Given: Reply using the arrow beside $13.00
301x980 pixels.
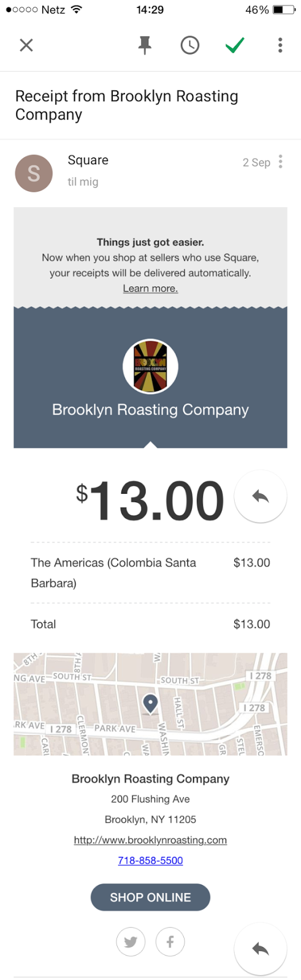Looking at the screenshot, I should click(x=261, y=496).
